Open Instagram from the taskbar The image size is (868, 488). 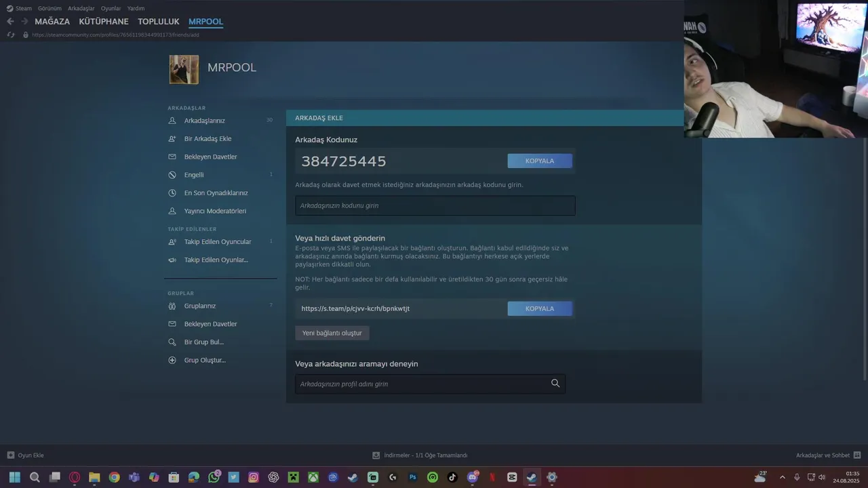(254, 477)
